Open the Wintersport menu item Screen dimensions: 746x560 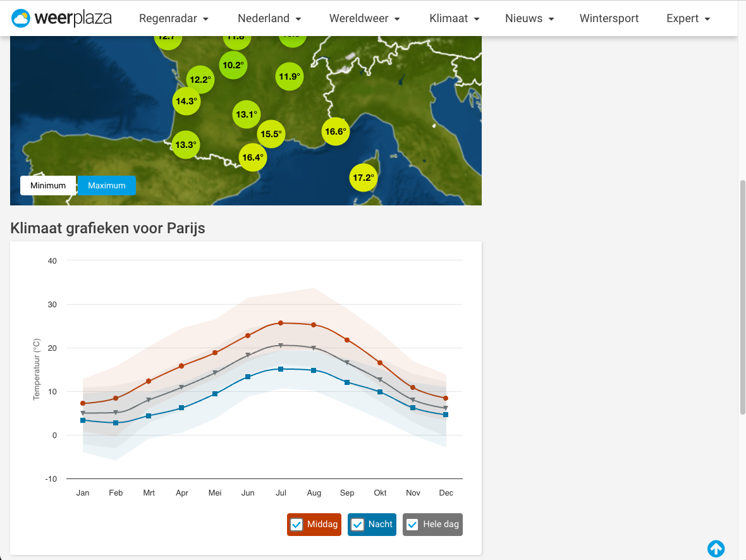[x=609, y=18]
